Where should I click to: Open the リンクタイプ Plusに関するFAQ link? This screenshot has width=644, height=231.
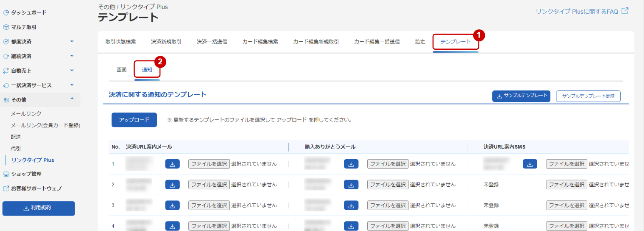click(x=577, y=12)
